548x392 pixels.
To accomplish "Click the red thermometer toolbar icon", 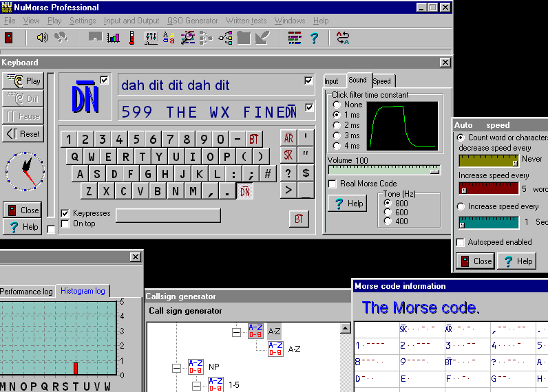I will point(132,38).
